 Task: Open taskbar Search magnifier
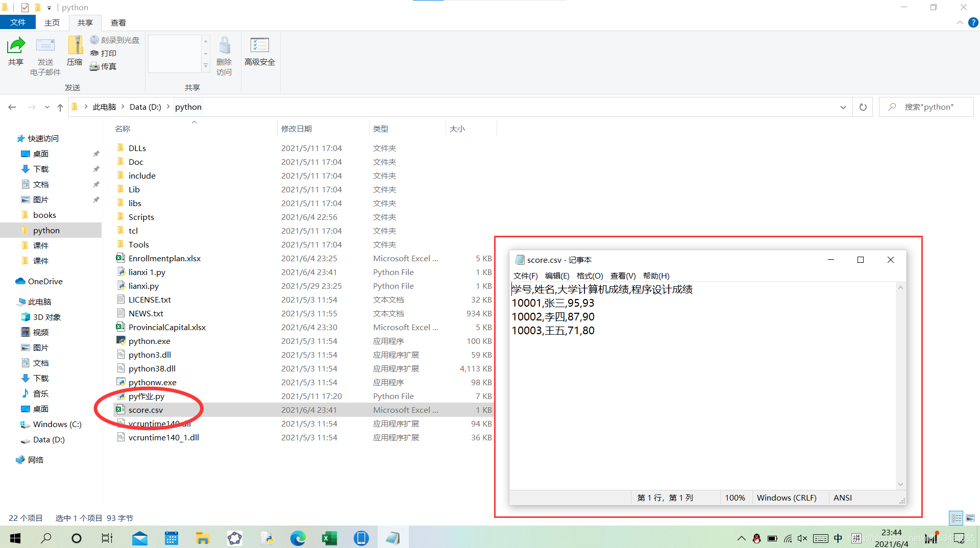(46, 538)
